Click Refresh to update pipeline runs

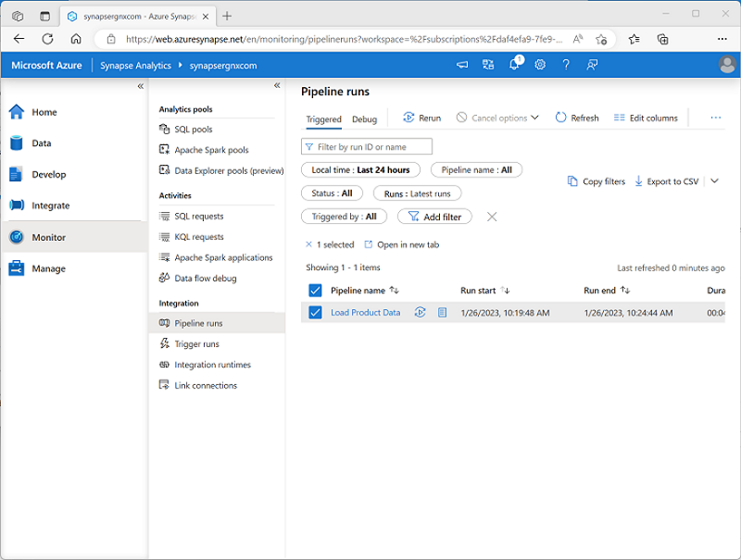click(x=576, y=118)
